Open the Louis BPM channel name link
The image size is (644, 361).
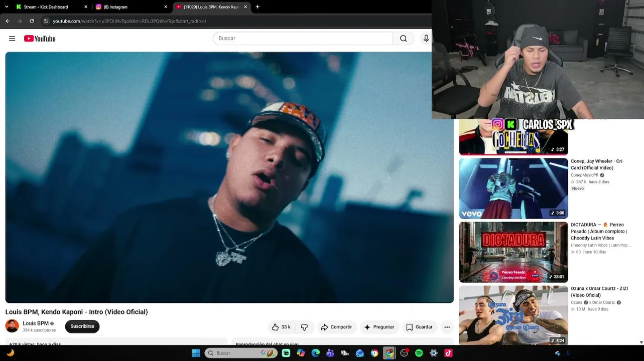point(36,323)
